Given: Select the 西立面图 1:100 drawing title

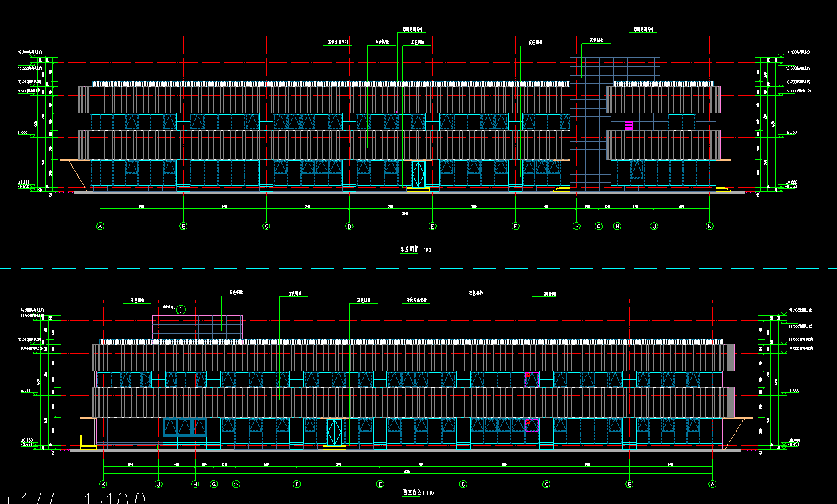Looking at the screenshot, I should tap(418, 493).
